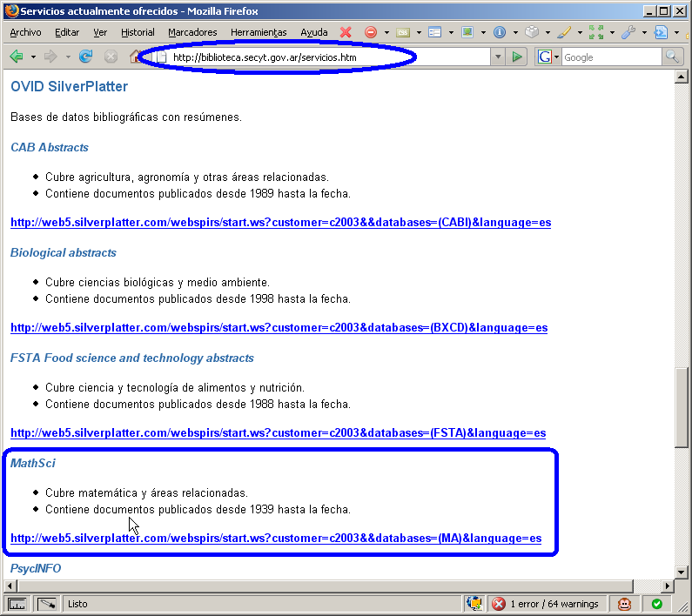Open the Web Developer Information icon

(x=500, y=32)
